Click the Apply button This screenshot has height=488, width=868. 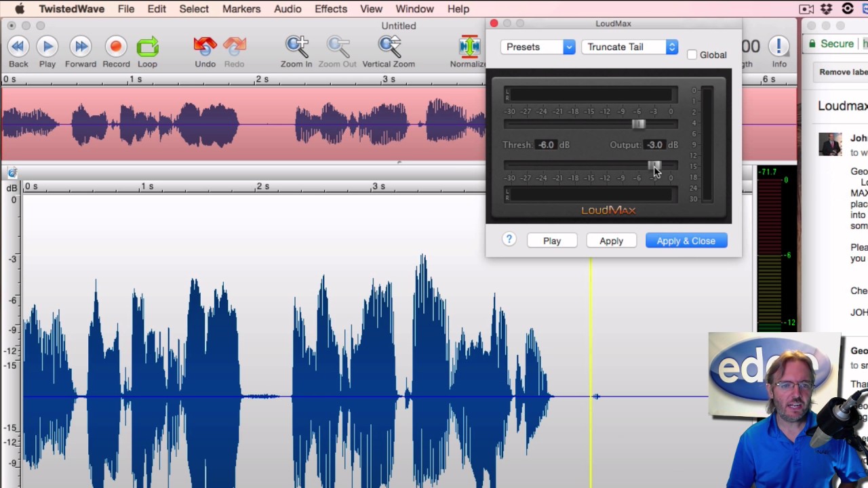[x=611, y=241]
